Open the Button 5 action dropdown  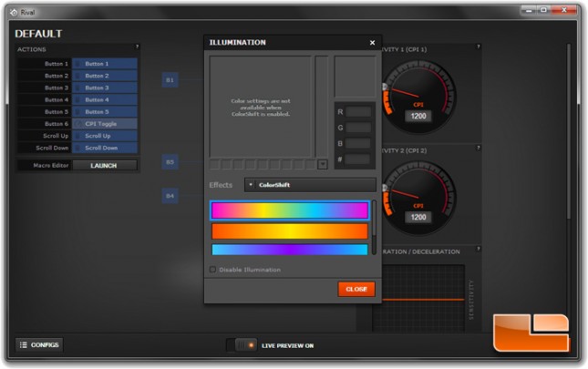105,112
